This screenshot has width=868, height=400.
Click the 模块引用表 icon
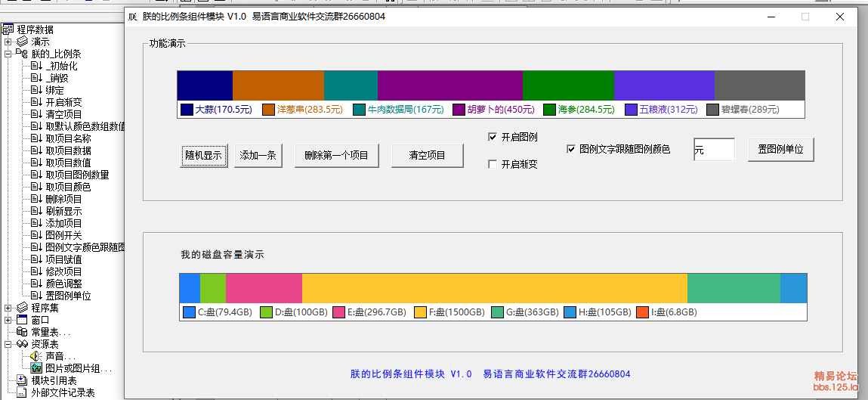[22, 380]
